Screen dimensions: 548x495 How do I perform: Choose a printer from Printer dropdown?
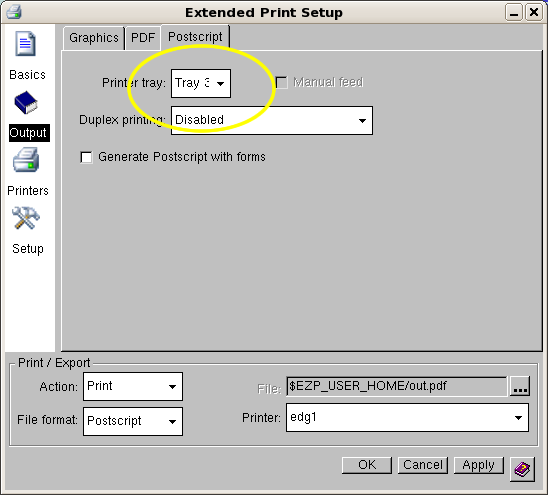coord(407,418)
